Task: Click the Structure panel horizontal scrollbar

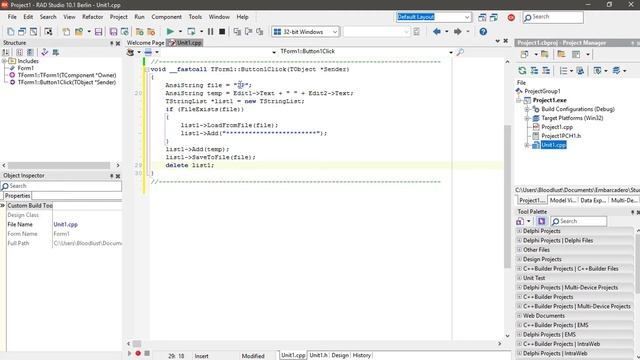Action: click(x=59, y=165)
